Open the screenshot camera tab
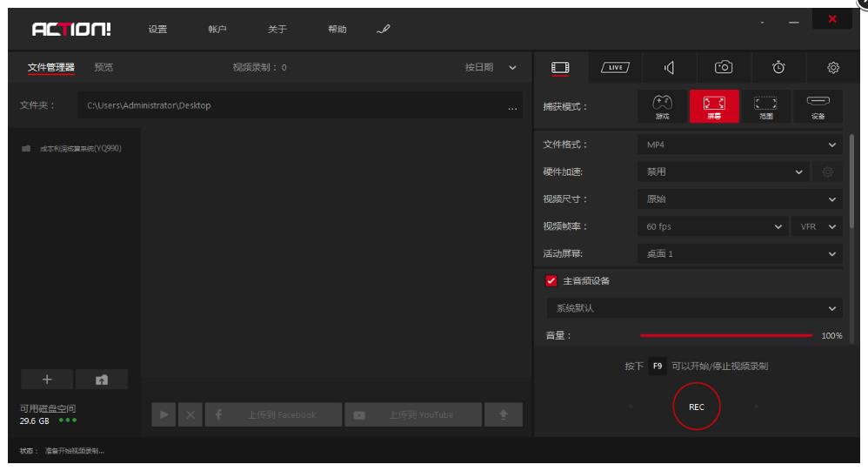868x471 pixels. (x=724, y=67)
